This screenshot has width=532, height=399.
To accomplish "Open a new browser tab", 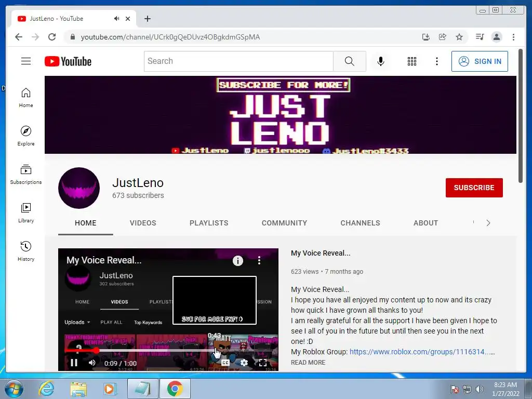I will click(x=147, y=19).
